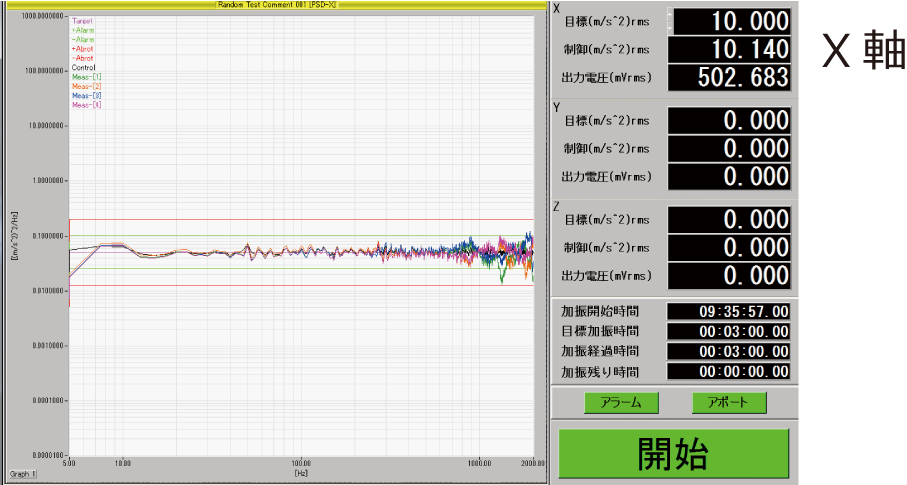Click the 1000.00 frequency tick label
This screenshot has height=485, width=907.
[x=479, y=463]
